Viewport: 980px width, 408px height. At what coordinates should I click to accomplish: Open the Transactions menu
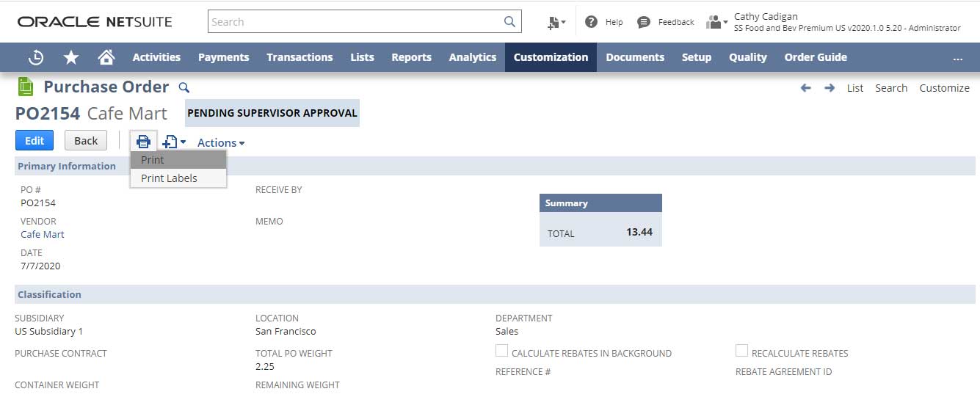[300, 57]
